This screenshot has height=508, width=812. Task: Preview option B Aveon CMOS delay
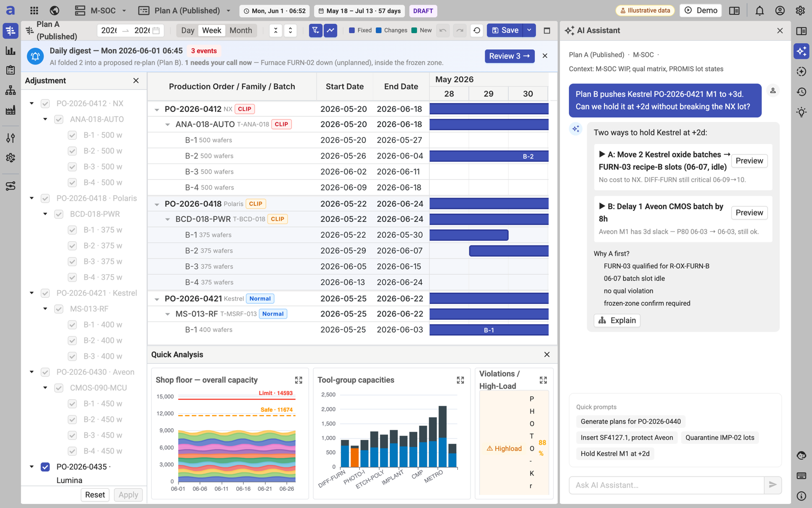(x=749, y=213)
